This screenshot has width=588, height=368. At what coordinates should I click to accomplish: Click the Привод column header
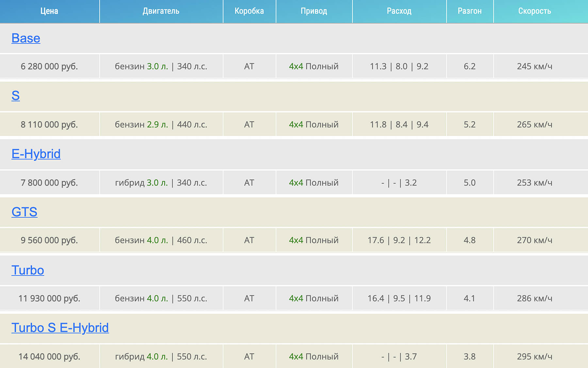tap(314, 11)
